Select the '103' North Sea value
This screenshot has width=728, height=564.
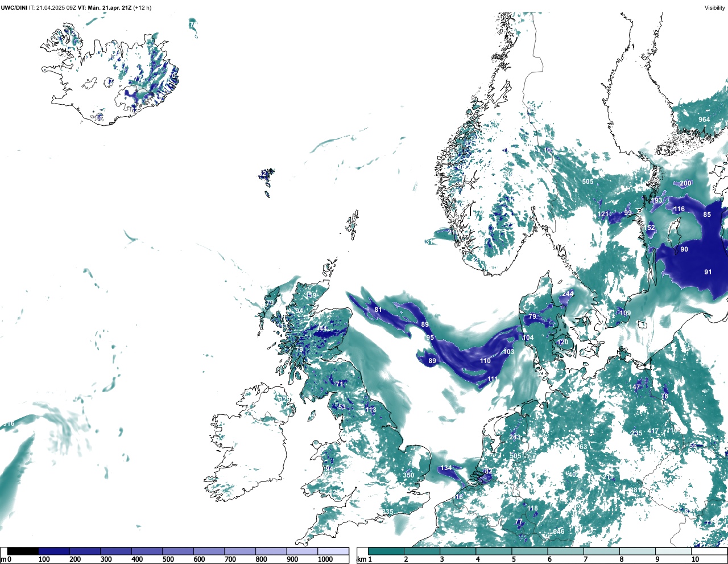pyautogui.click(x=508, y=352)
